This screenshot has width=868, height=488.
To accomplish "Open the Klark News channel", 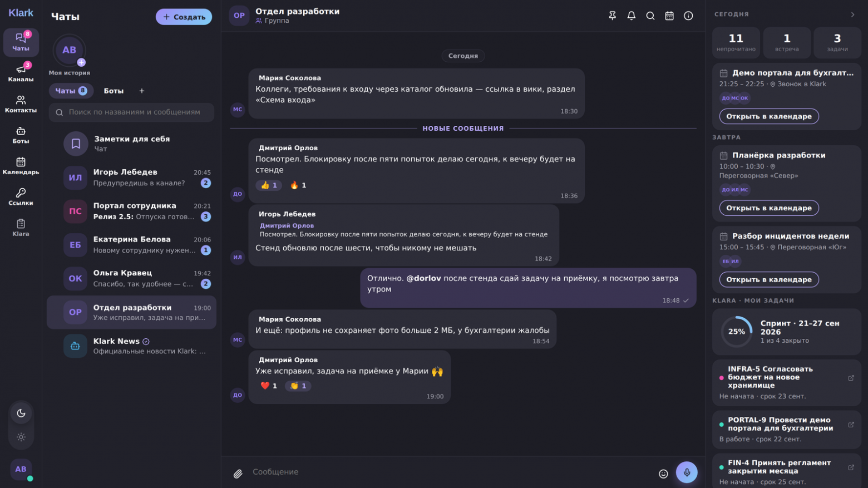I will (131, 346).
